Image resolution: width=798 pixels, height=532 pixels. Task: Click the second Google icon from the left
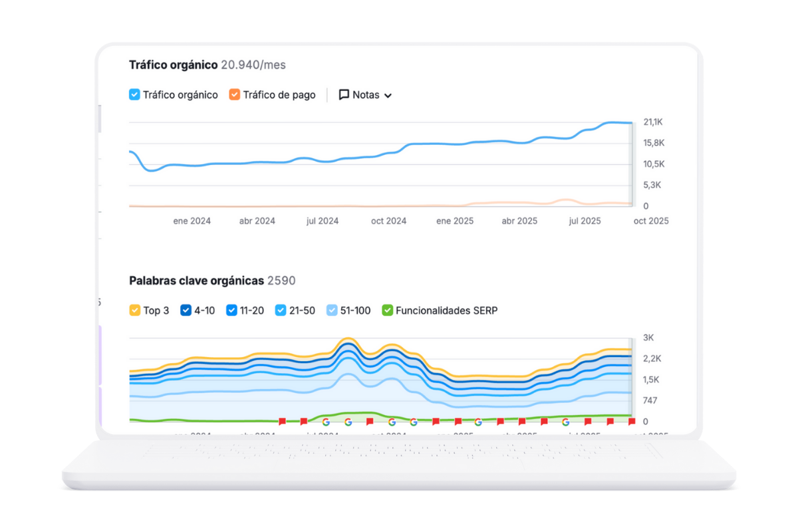click(x=348, y=422)
